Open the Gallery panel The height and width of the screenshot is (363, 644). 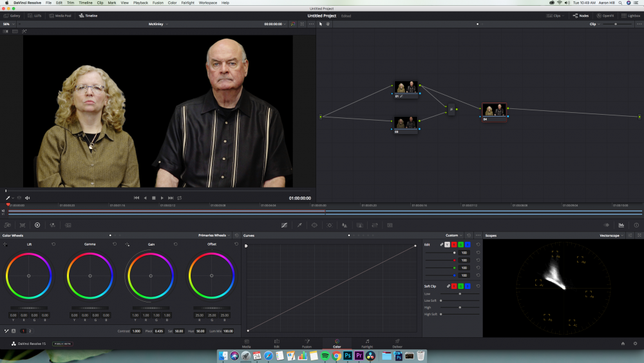(x=12, y=15)
